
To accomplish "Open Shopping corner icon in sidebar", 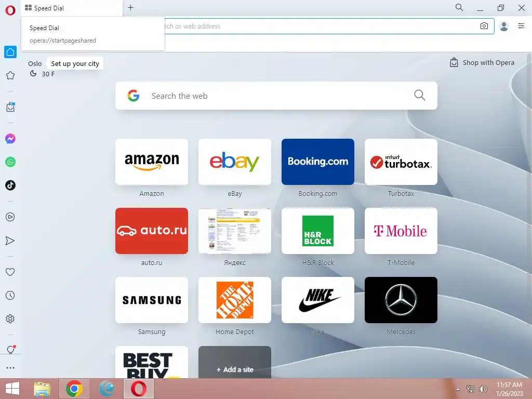I will pos(10,107).
